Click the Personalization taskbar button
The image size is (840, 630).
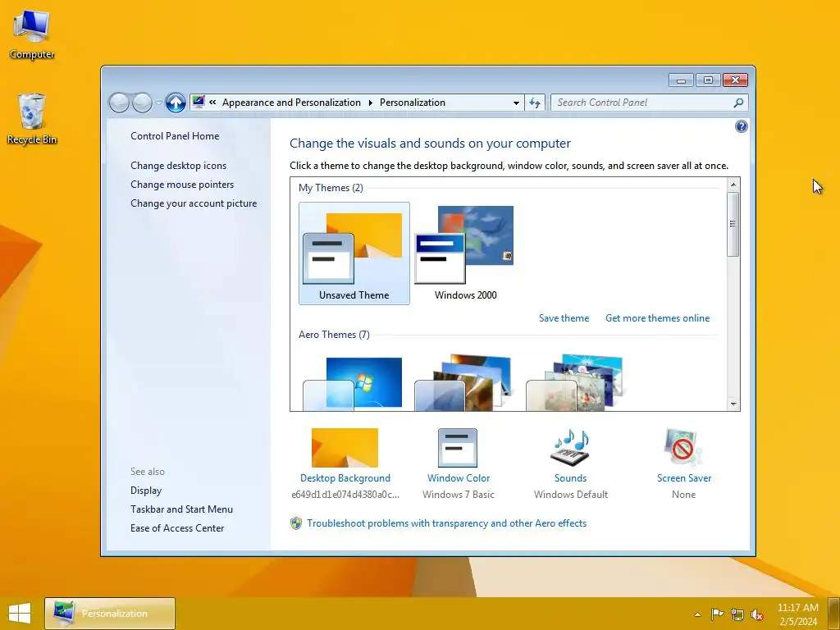(x=110, y=614)
